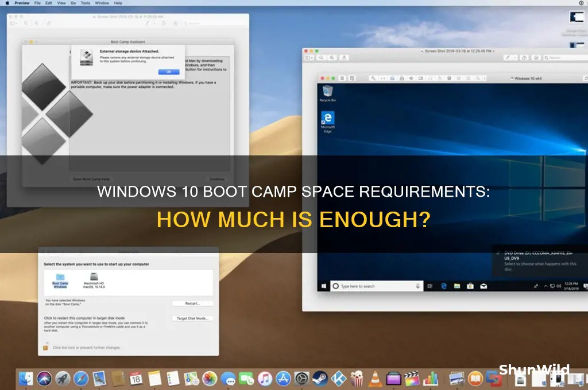The image size is (588, 390).
Task: Click DVD Drive notification in Windows
Action: [540, 261]
